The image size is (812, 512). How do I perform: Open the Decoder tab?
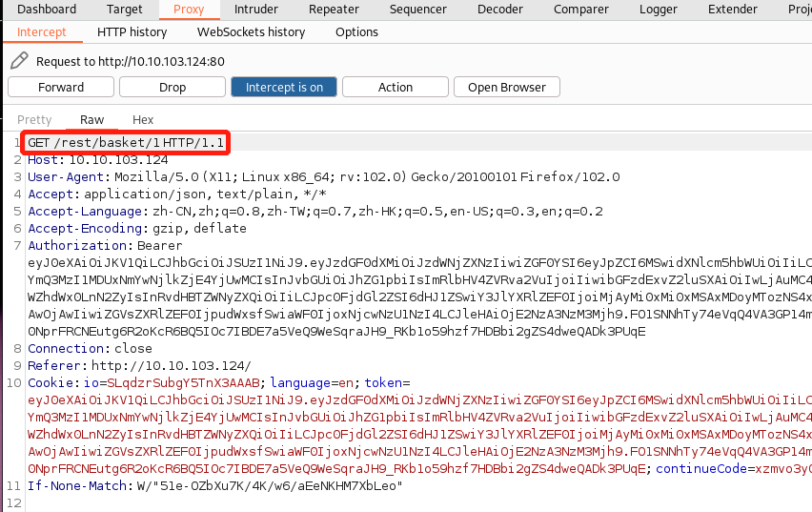[x=499, y=10]
